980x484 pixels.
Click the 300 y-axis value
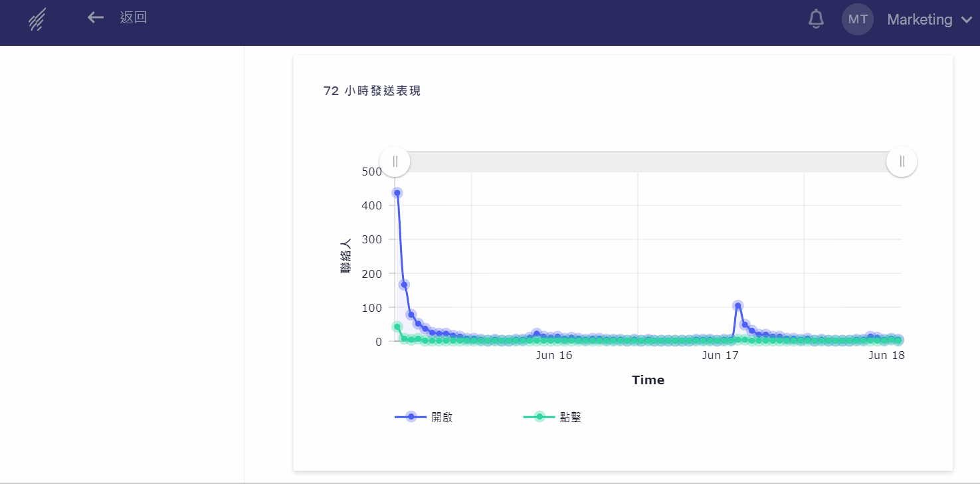pyautogui.click(x=371, y=239)
